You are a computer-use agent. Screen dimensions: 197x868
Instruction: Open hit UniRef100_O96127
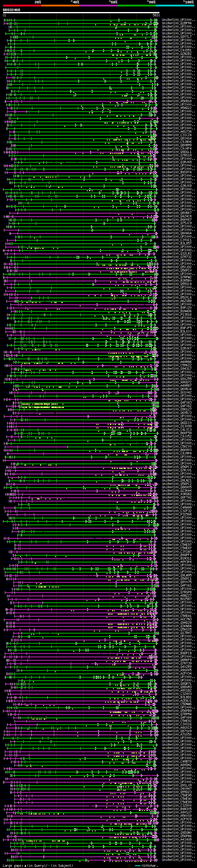click(177, 409)
